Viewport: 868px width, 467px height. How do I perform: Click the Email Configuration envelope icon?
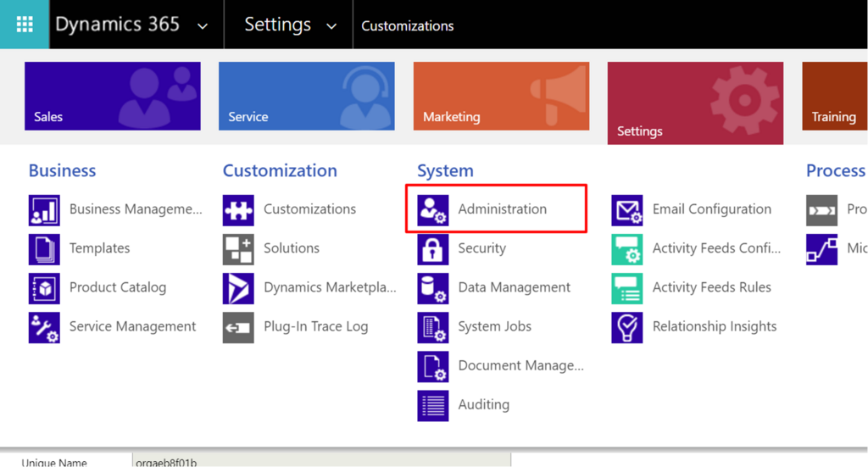[627, 210]
